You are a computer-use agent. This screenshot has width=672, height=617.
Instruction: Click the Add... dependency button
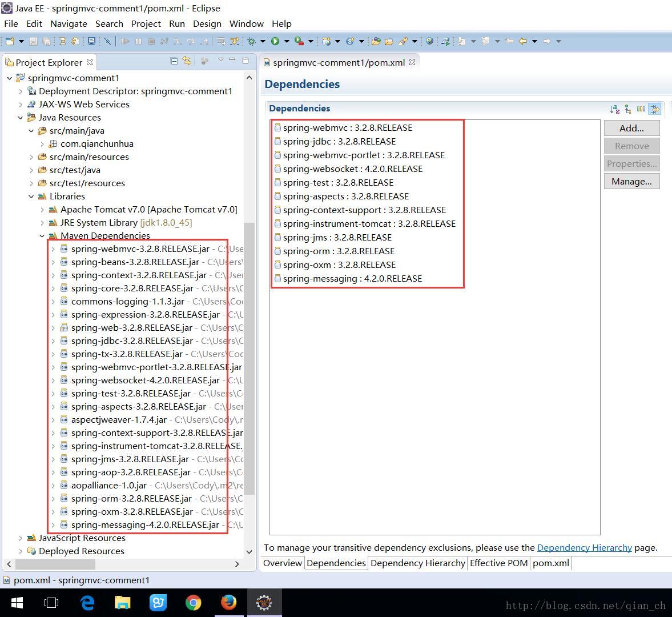click(631, 128)
